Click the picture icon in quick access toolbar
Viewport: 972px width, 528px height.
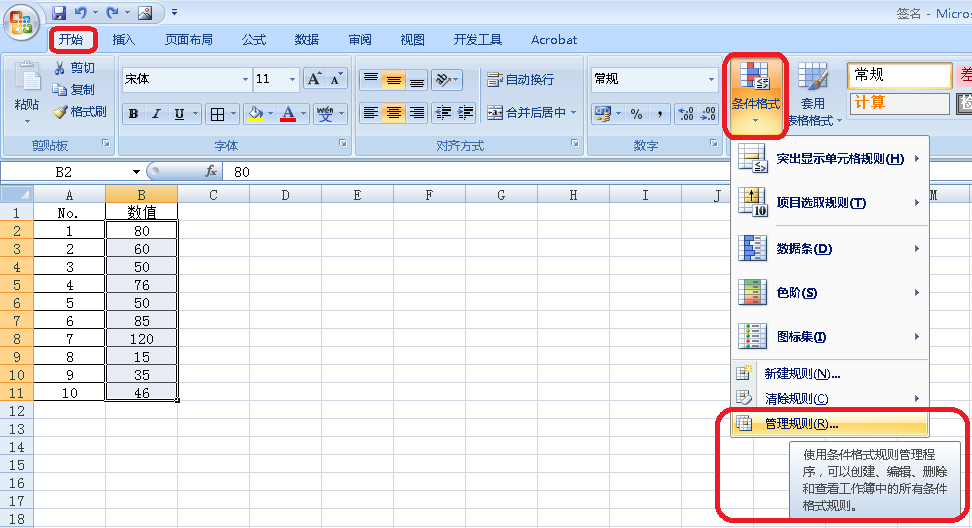145,12
